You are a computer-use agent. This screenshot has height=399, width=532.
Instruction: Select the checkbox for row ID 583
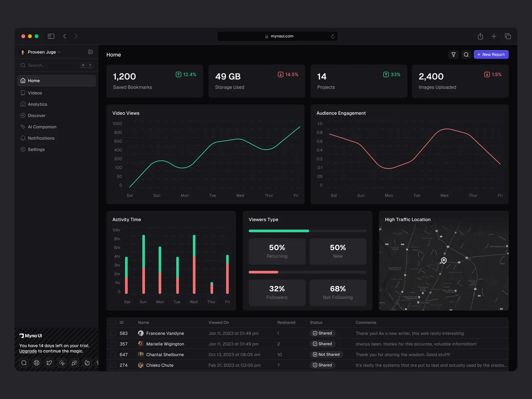coord(113,333)
